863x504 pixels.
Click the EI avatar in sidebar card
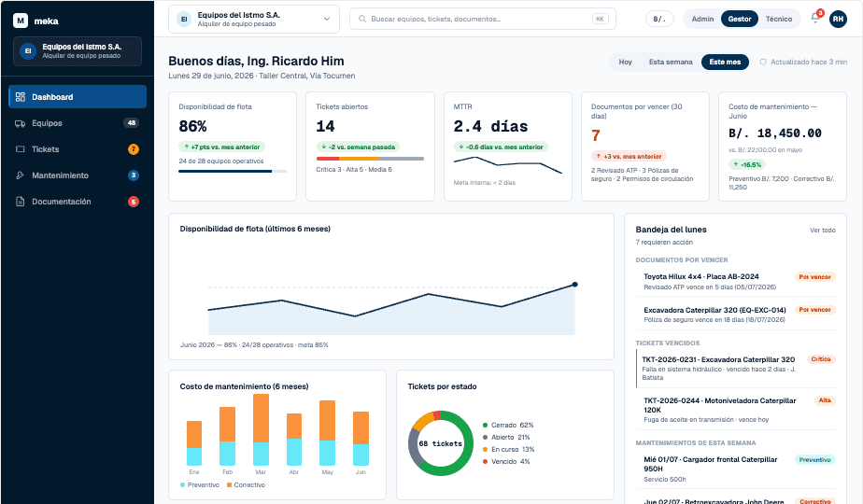pyautogui.click(x=28, y=51)
